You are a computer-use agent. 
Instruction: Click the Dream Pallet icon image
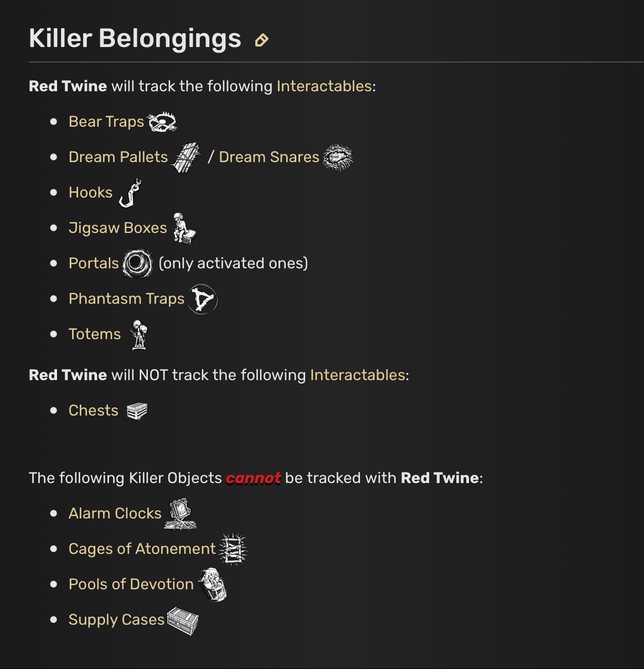187,158
